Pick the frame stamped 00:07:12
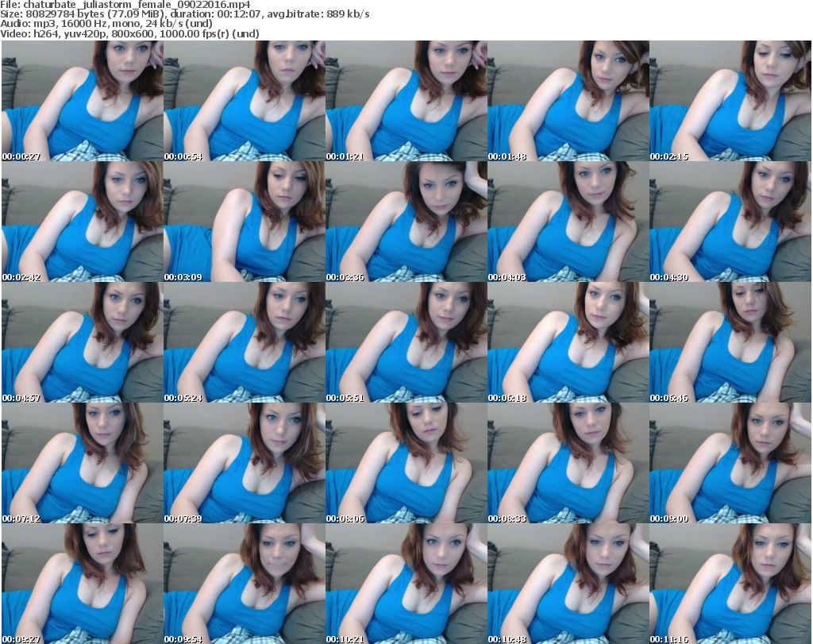The height and width of the screenshot is (644, 813). click(x=83, y=463)
